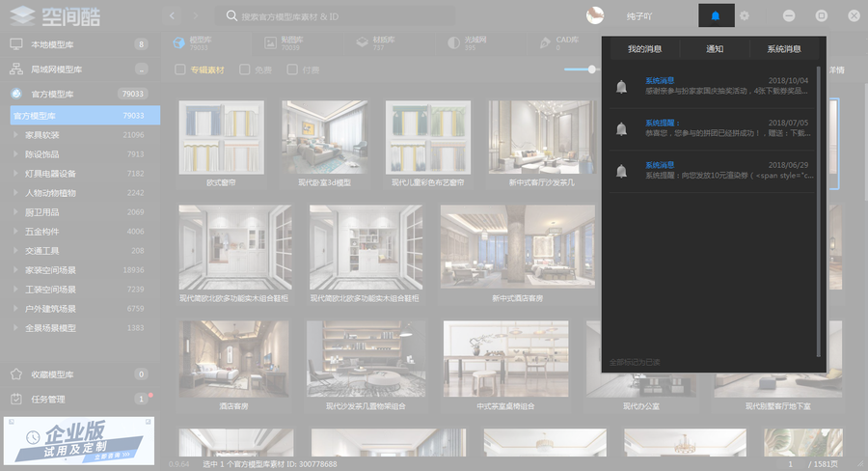Expand the 工装空间场景 category
The width and height of the screenshot is (868, 471).
(x=15, y=290)
